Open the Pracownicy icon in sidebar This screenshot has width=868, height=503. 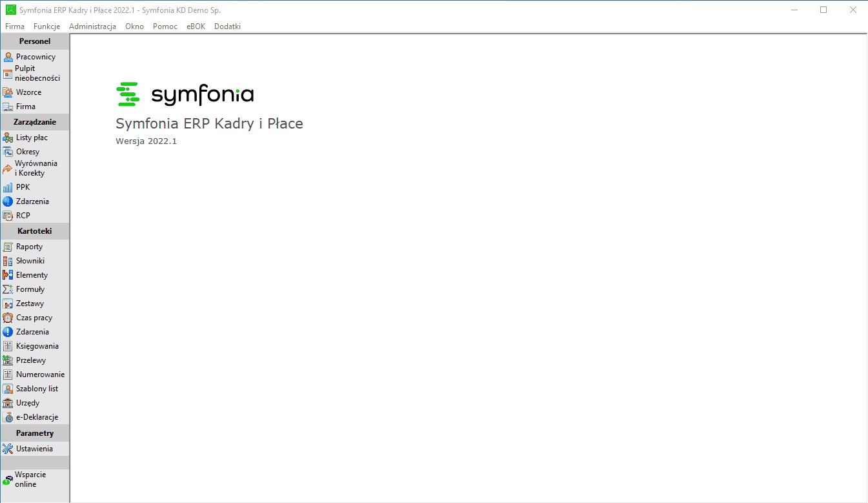click(x=8, y=57)
